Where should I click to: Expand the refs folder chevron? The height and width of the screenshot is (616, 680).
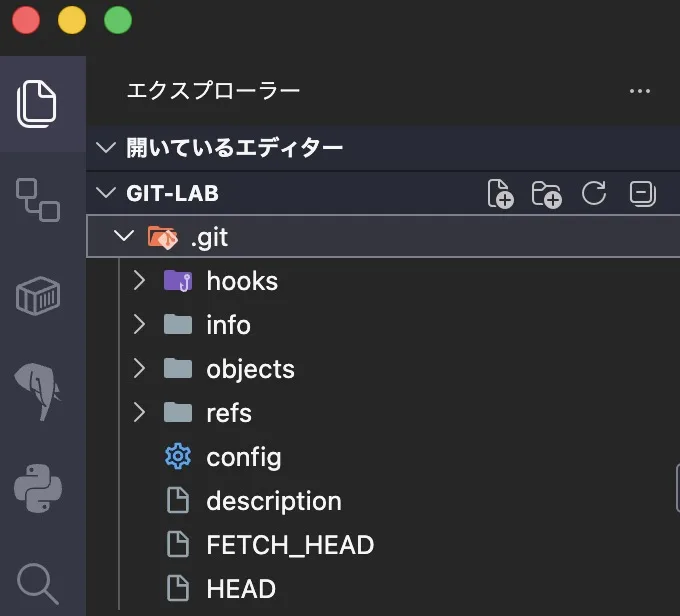139,412
